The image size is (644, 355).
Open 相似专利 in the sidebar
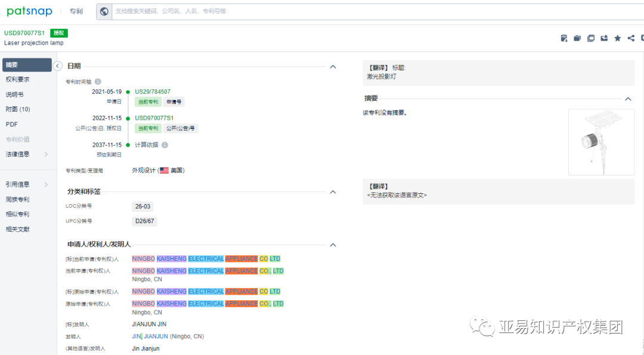click(18, 214)
